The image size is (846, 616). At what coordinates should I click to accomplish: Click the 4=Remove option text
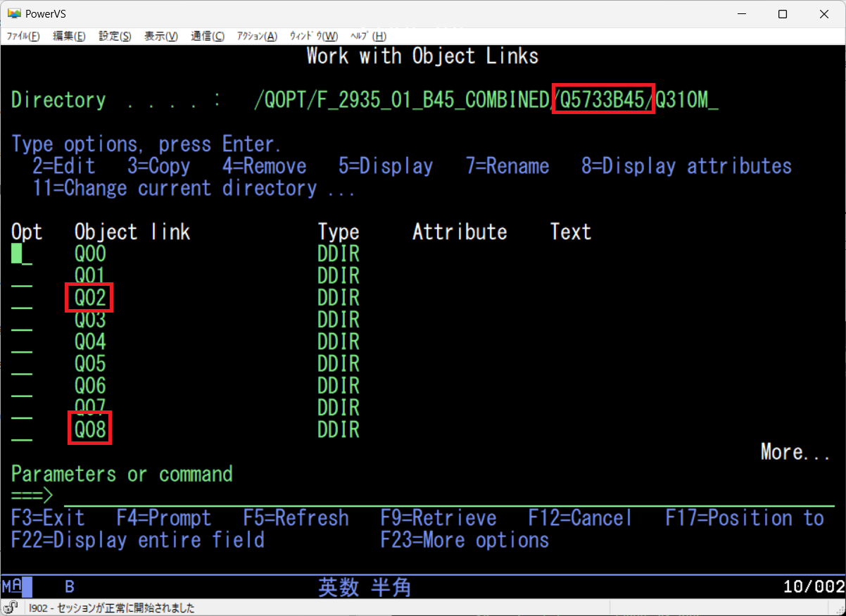pos(265,166)
